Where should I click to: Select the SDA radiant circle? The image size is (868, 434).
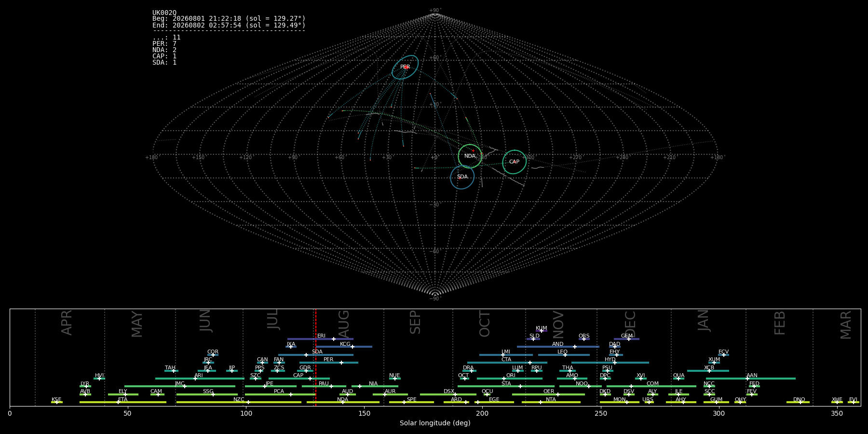[462, 177]
